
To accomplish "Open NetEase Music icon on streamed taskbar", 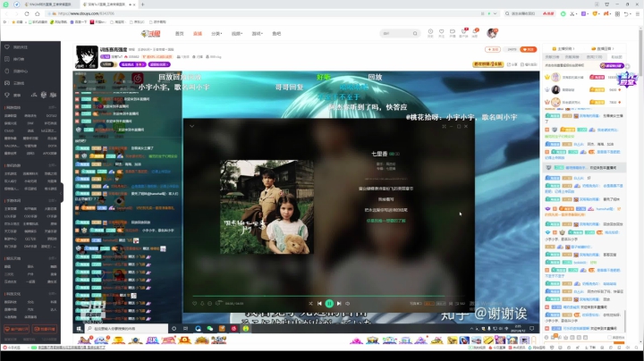I will pyautogui.click(x=233, y=329).
